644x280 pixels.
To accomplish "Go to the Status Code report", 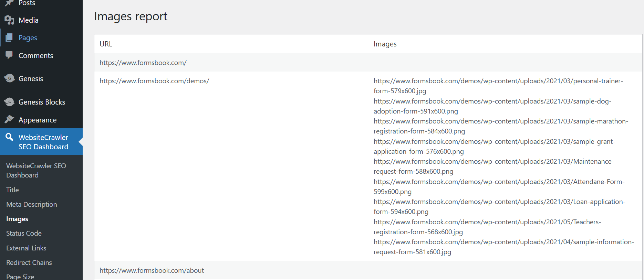I will [24, 233].
